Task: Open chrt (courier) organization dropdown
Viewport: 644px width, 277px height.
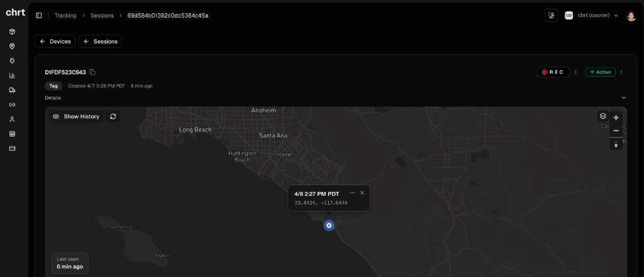Action: tap(592, 16)
